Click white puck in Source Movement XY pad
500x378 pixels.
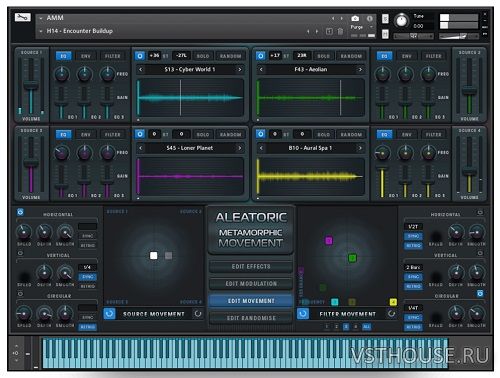pyautogui.click(x=154, y=256)
